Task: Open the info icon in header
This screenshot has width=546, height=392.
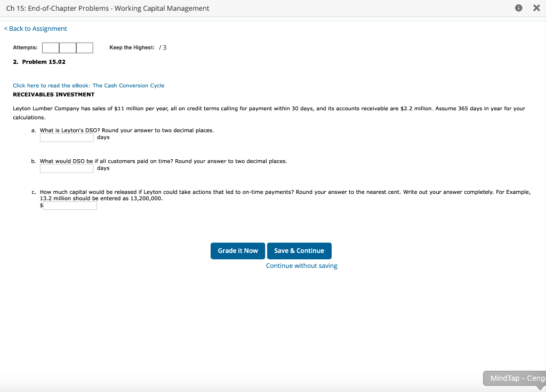Action: pyautogui.click(x=518, y=8)
